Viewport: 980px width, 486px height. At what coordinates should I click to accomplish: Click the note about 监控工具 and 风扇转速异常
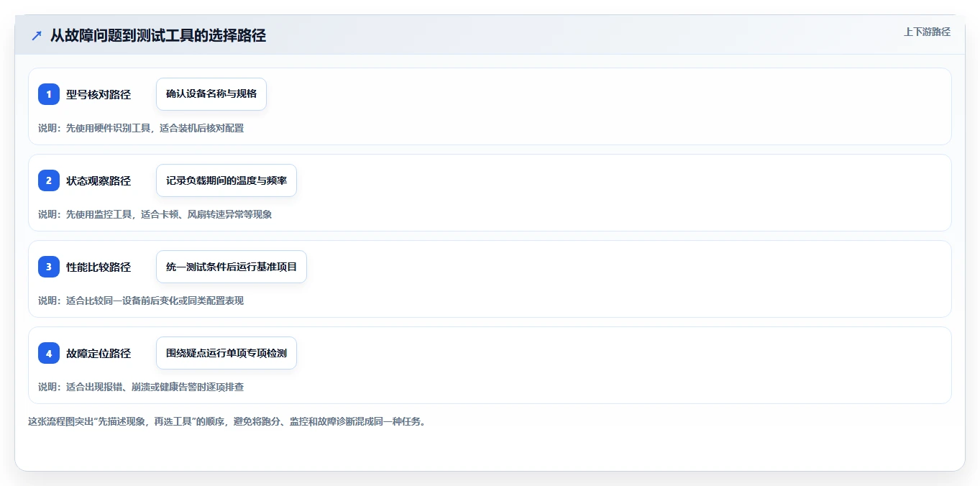[155, 214]
